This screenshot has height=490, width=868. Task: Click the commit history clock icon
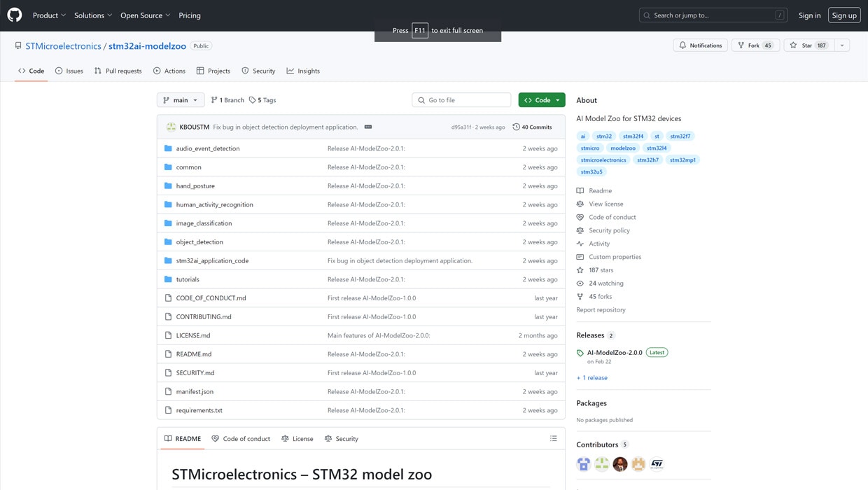coord(516,127)
